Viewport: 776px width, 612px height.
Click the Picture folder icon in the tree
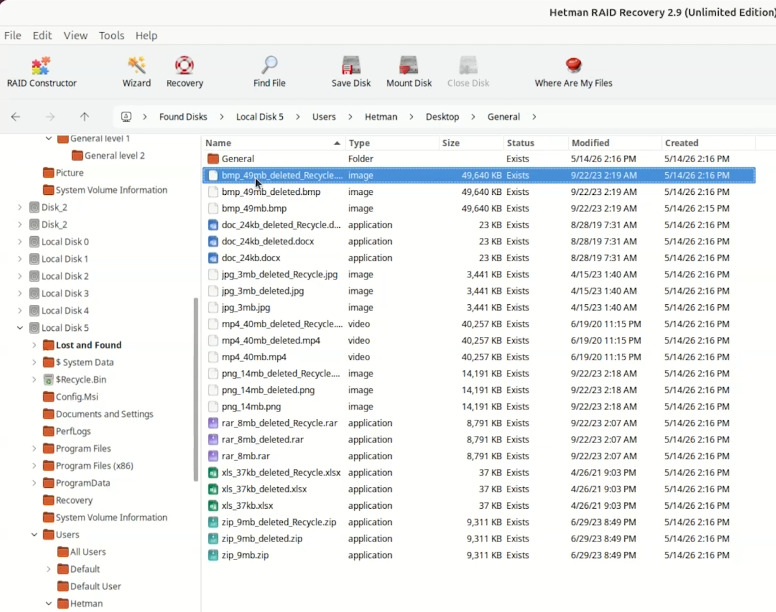point(48,173)
